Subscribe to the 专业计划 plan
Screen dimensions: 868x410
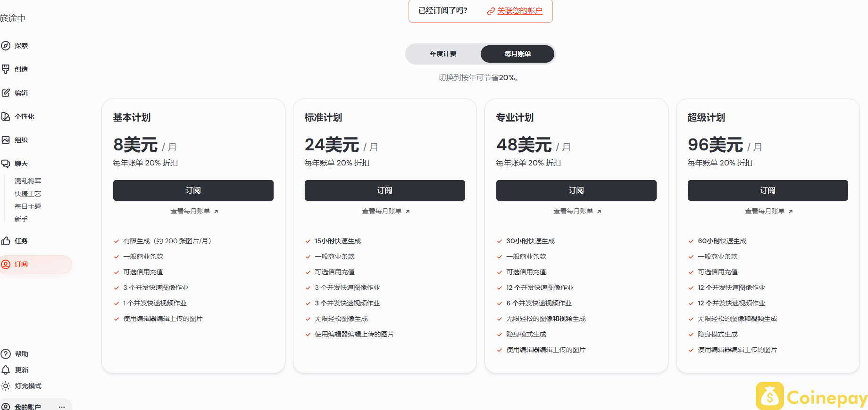pyautogui.click(x=576, y=190)
